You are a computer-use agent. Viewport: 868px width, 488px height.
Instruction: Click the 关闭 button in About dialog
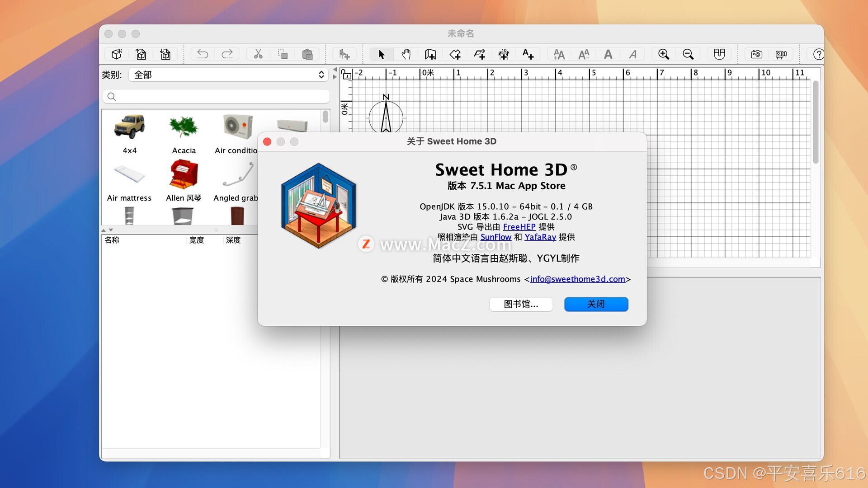596,304
